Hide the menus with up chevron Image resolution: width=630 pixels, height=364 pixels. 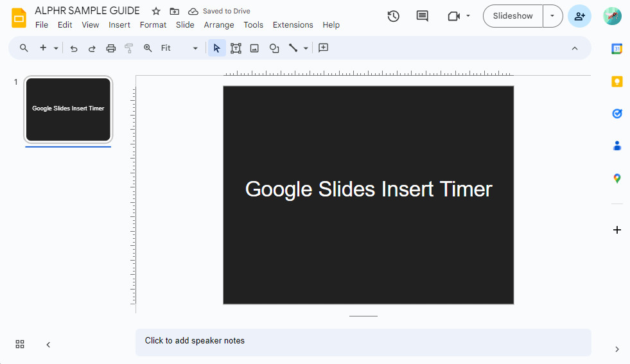point(575,48)
